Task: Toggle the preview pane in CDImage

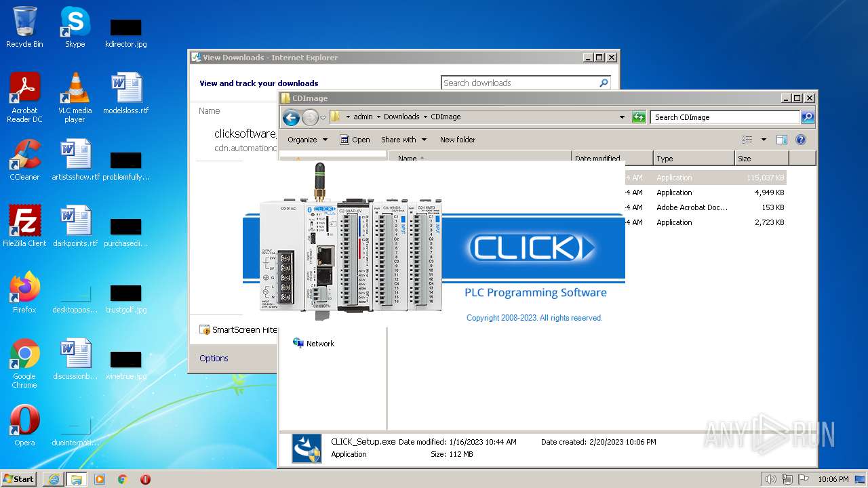Action: (x=781, y=140)
